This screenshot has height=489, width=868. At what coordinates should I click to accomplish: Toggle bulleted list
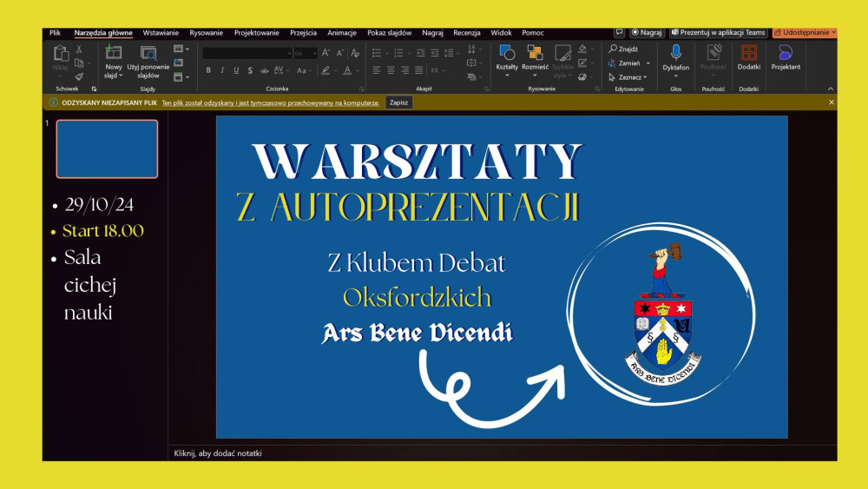click(x=377, y=53)
